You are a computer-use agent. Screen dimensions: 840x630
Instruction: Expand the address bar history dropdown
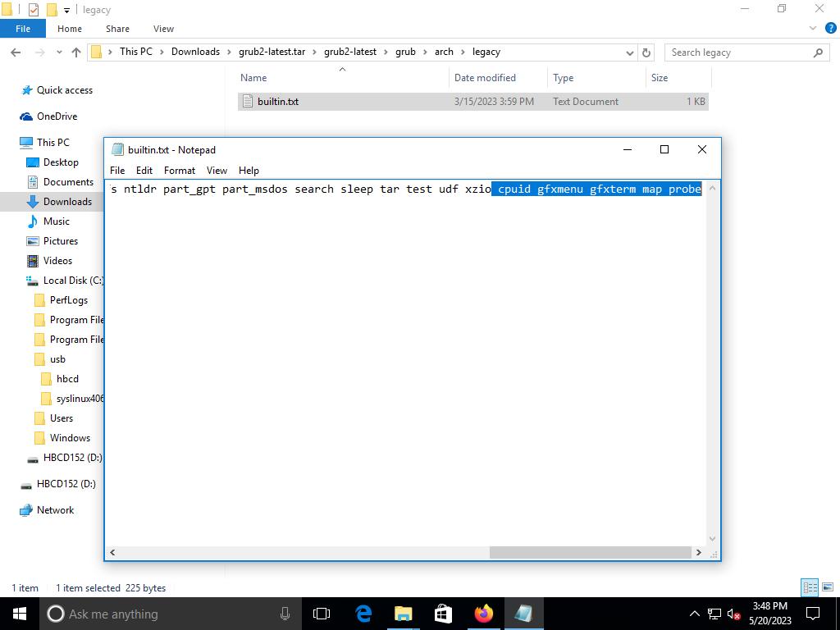[x=629, y=52]
